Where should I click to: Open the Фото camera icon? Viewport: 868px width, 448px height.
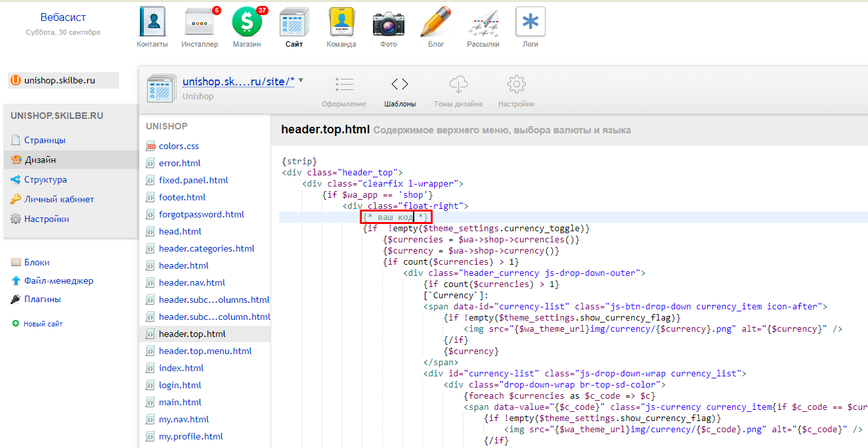pos(389,24)
